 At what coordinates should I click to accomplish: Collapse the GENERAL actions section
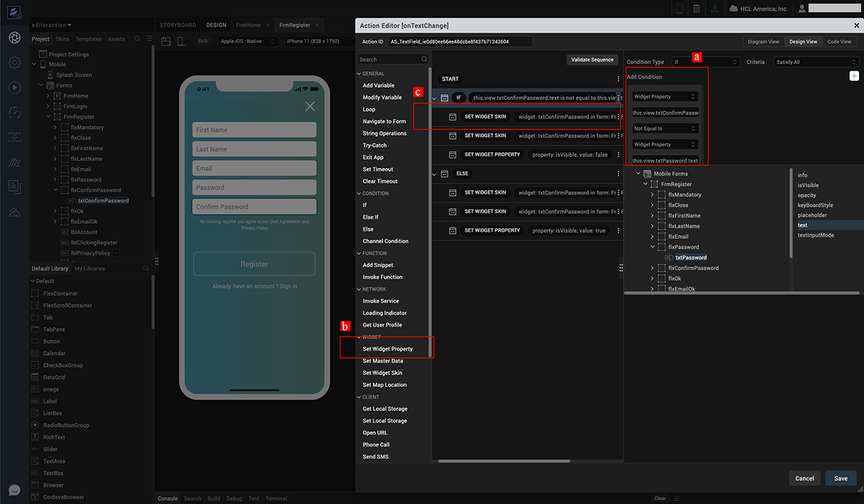359,73
